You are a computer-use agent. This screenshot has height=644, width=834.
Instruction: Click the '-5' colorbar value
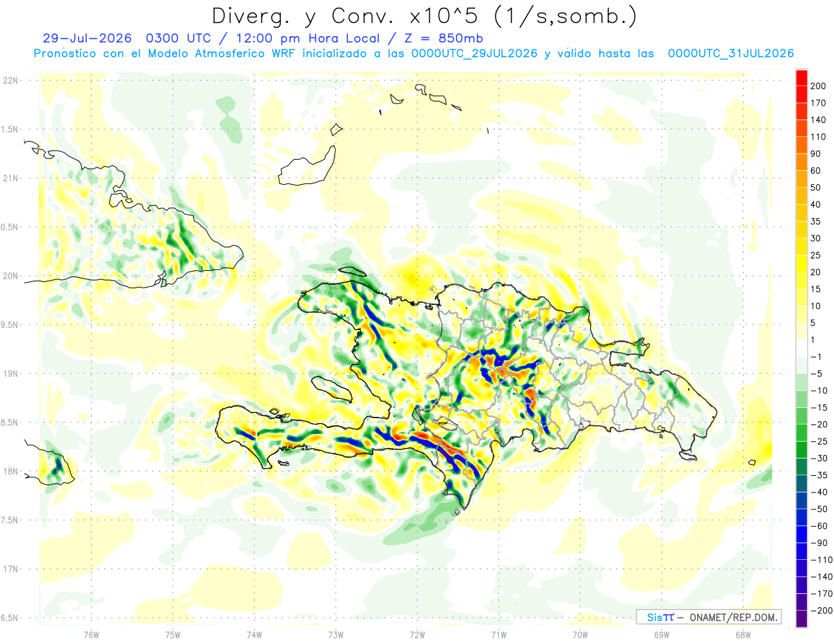click(x=817, y=374)
